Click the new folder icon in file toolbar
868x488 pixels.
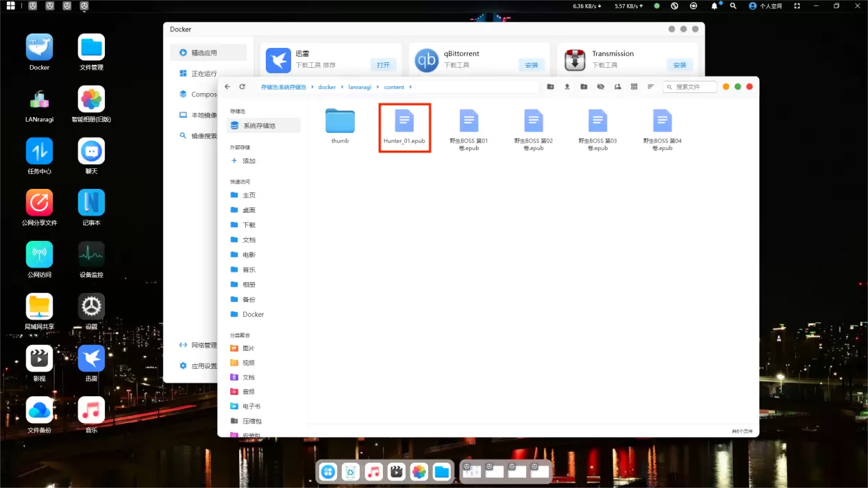pos(551,87)
